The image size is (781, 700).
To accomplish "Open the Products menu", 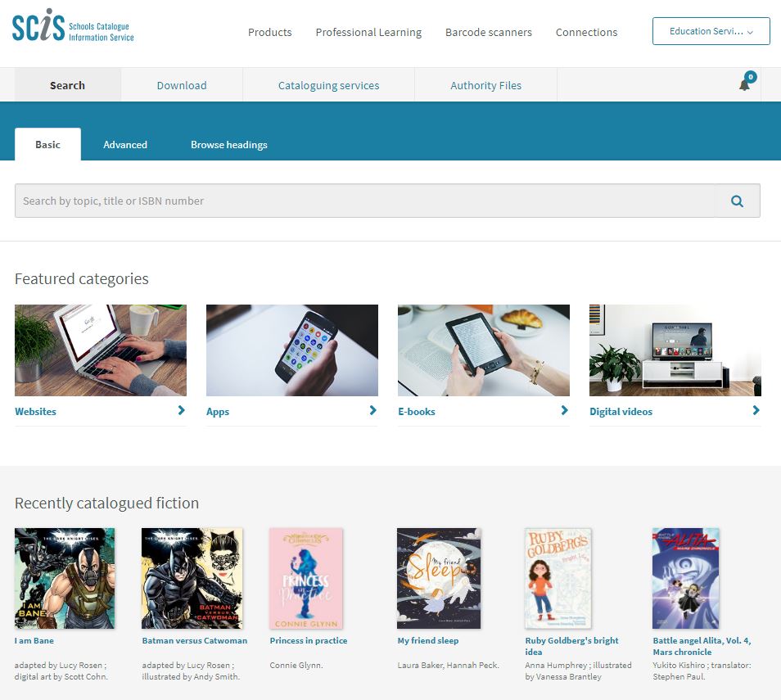I will click(x=270, y=33).
